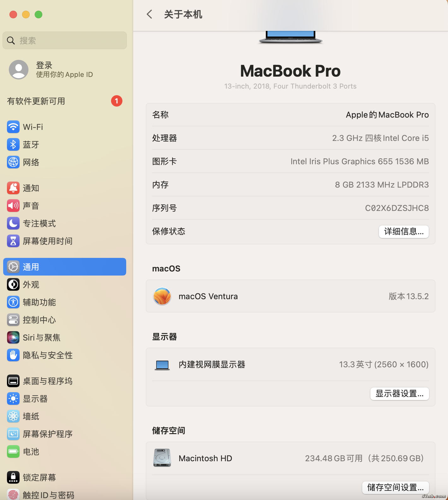
Task: Click the Wi-Fi icon in sidebar
Action: (x=13, y=127)
